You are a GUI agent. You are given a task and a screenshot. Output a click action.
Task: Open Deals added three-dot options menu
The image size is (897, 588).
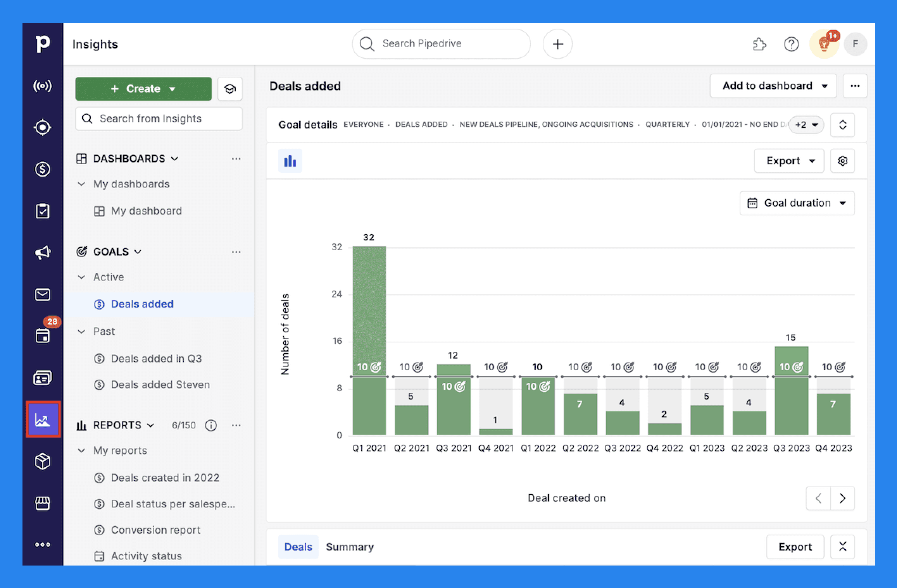(855, 86)
